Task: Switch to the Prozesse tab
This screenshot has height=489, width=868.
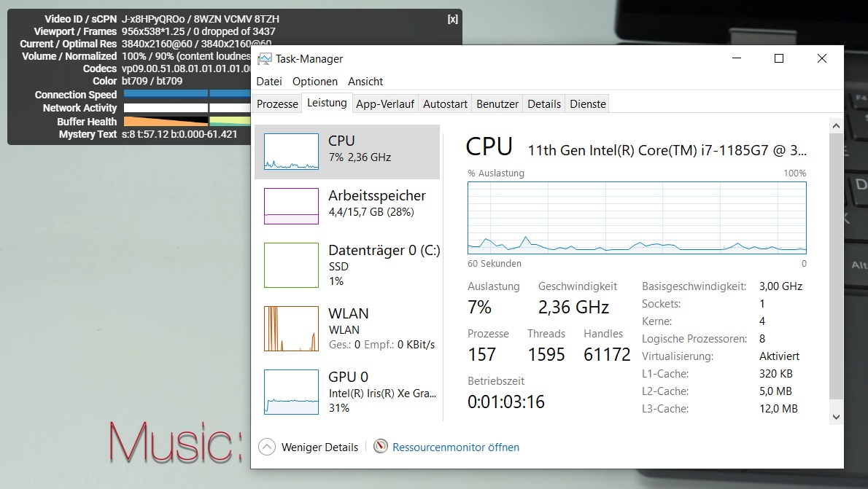Action: (x=277, y=104)
